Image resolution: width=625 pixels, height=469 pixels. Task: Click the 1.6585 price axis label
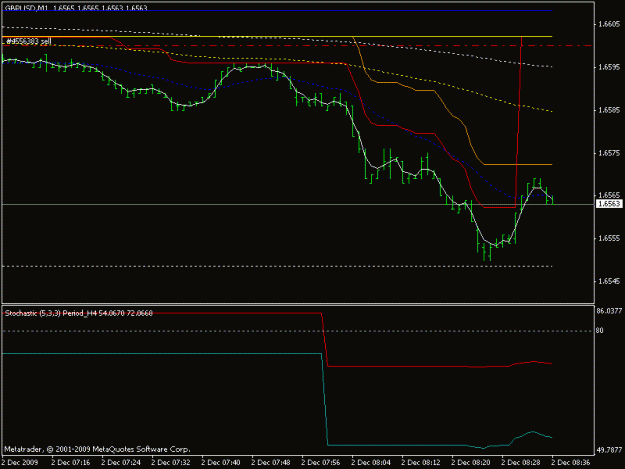[x=609, y=110]
